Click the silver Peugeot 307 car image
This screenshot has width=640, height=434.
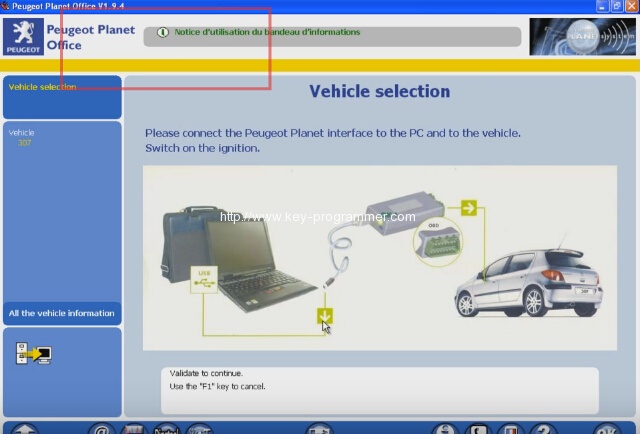pyautogui.click(x=529, y=283)
